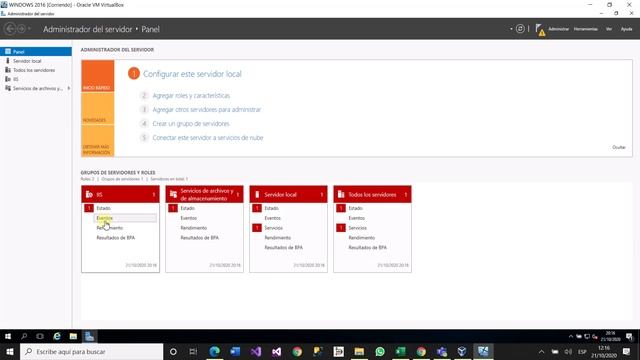Select the Todos los servidores sidebar icon

point(8,70)
